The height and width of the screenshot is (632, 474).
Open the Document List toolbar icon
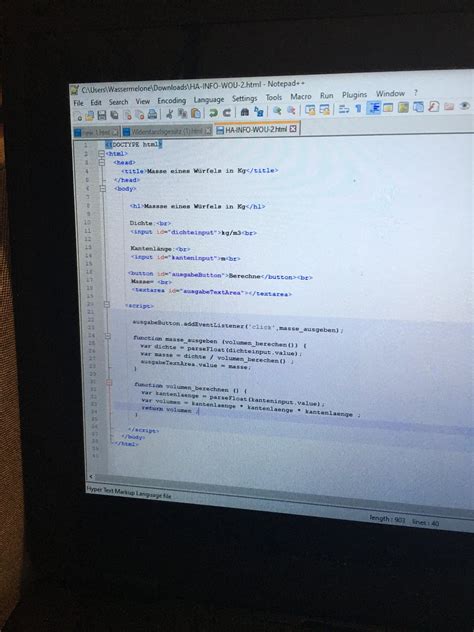418,106
